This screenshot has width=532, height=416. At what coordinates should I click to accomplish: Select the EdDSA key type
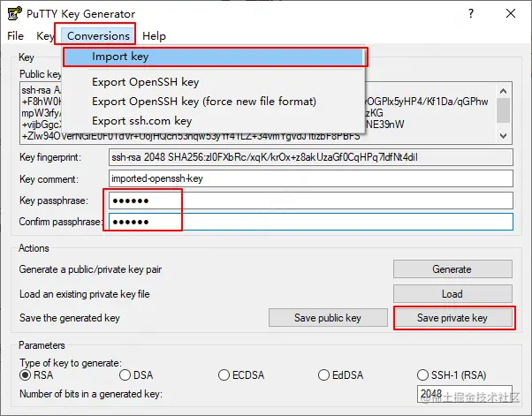324,375
